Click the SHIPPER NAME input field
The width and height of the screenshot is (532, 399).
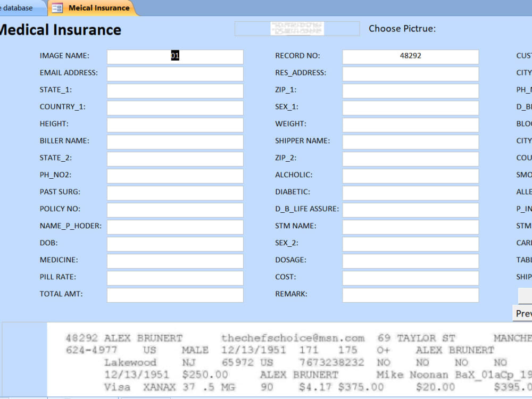tap(411, 142)
